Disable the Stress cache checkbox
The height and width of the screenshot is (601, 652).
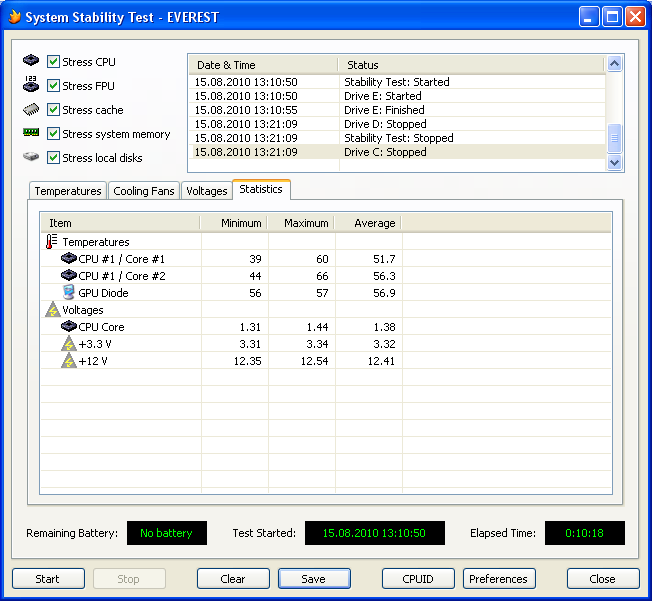[54, 110]
